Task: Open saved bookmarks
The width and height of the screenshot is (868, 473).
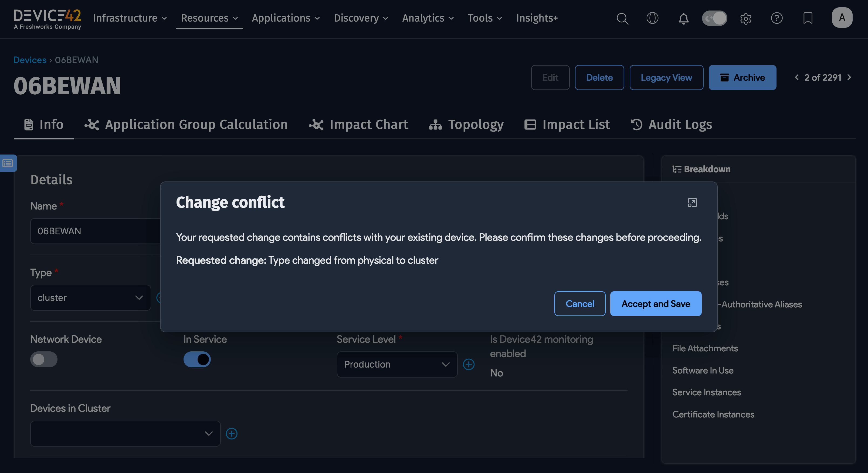Action: pyautogui.click(x=808, y=19)
